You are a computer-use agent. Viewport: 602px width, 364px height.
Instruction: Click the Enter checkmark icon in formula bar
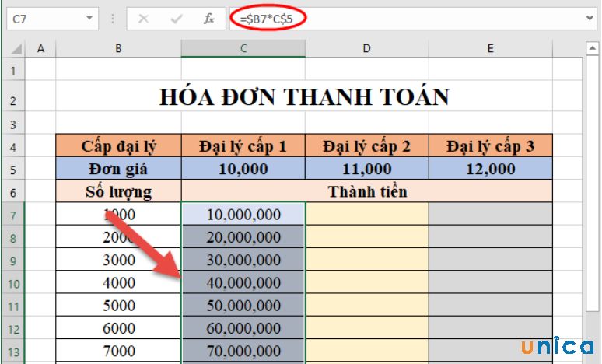(176, 18)
